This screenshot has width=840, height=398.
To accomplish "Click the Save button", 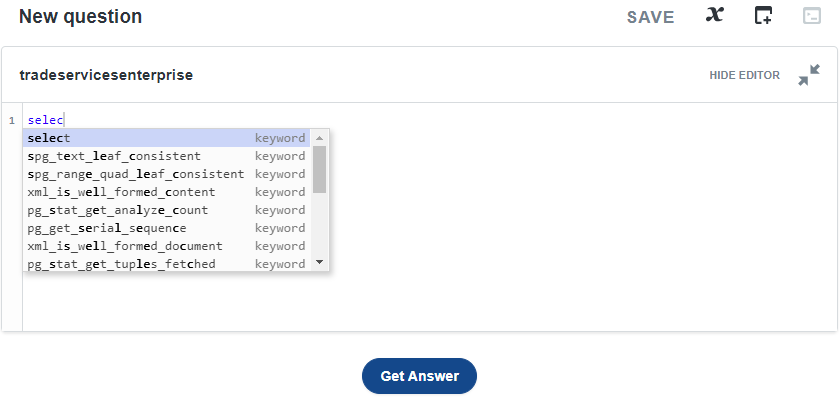I will 650,17.
